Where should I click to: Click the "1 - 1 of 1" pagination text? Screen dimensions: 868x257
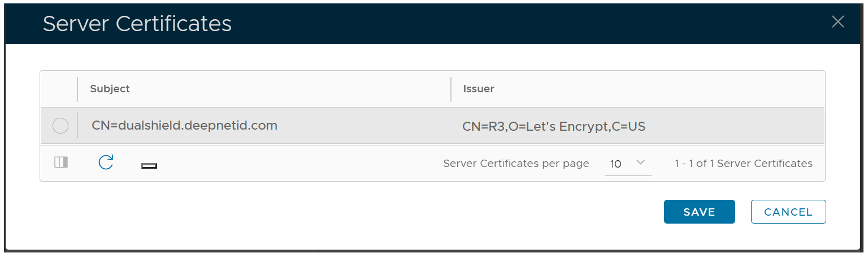(x=743, y=164)
